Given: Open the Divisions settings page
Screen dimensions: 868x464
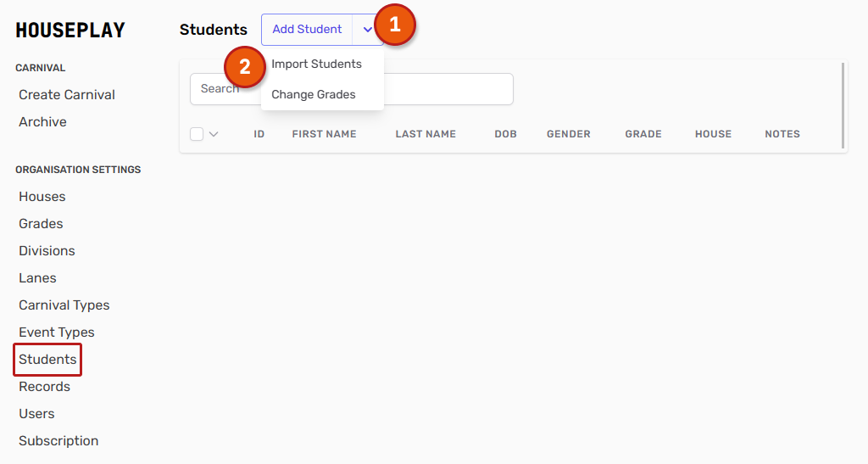Looking at the screenshot, I should [47, 251].
